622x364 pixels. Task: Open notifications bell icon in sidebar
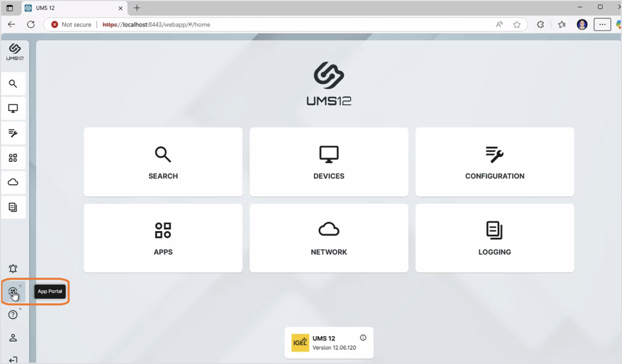pyautogui.click(x=13, y=269)
